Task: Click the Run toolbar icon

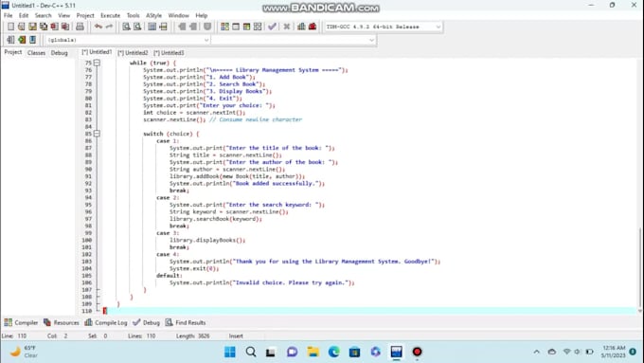Action: pos(236,27)
